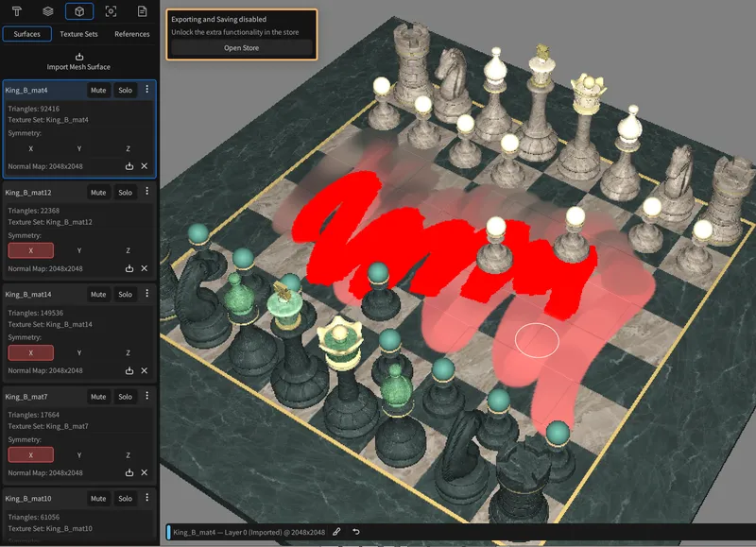Open the layers stack panel icon

47,11
